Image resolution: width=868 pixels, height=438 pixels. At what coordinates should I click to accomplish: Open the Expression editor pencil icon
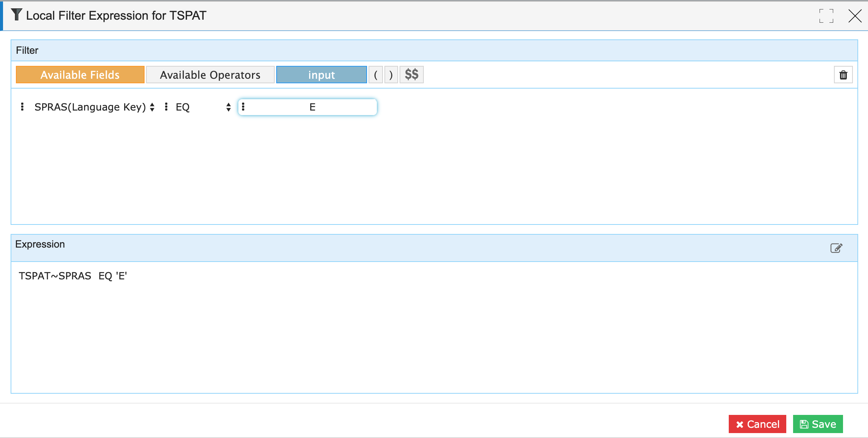pyautogui.click(x=836, y=248)
